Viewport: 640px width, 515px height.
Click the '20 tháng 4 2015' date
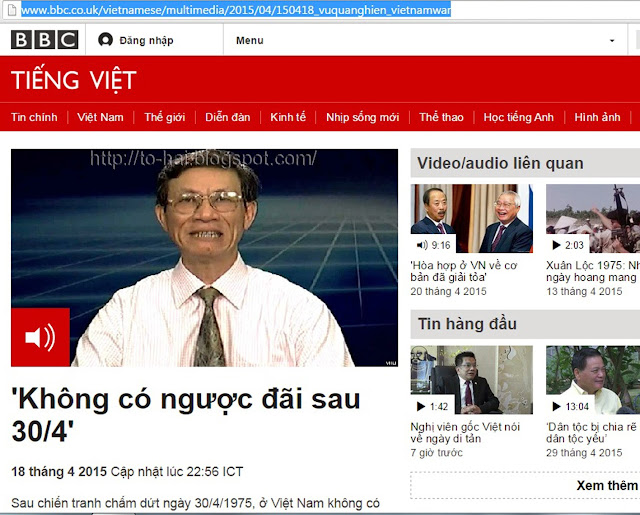coord(449,291)
